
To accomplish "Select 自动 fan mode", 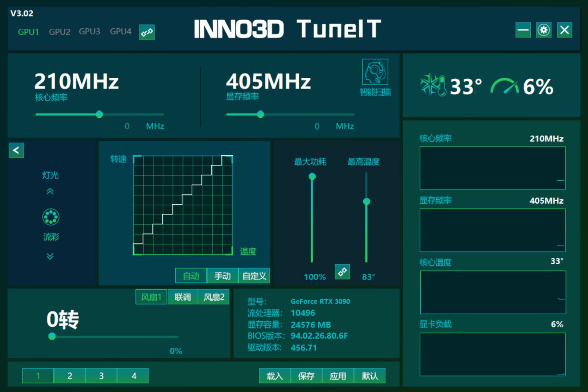I will click(x=191, y=276).
